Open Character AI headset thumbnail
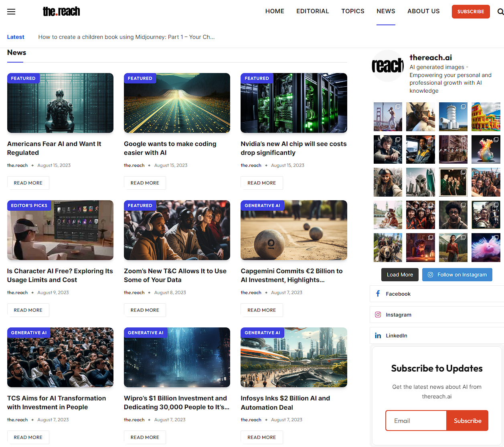504x447 pixels. click(60, 230)
